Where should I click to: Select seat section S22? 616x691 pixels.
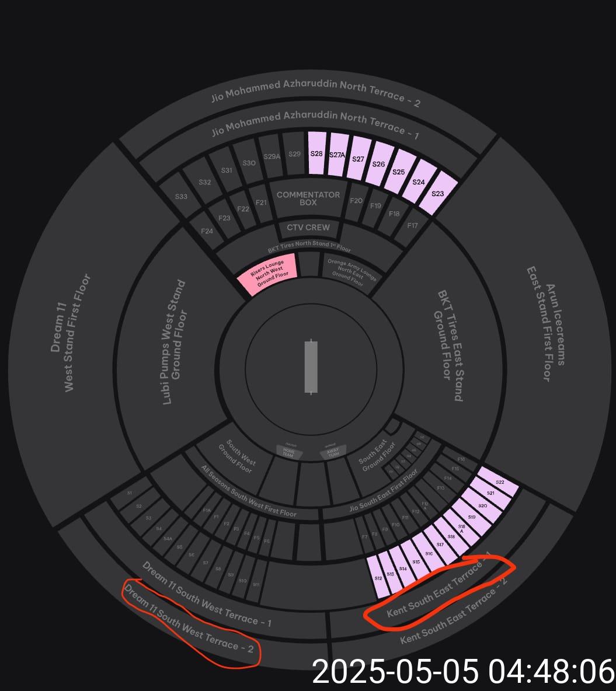[500, 482]
